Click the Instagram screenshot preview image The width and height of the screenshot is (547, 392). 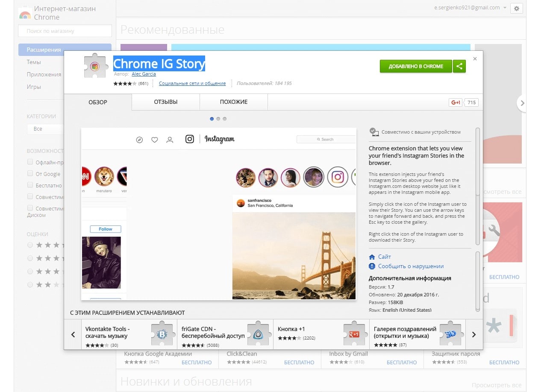(218, 214)
